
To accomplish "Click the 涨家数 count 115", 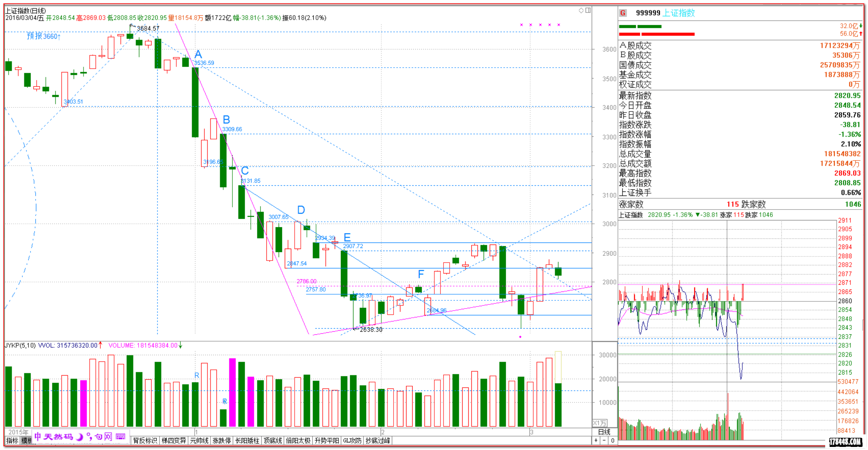I will pyautogui.click(x=733, y=204).
